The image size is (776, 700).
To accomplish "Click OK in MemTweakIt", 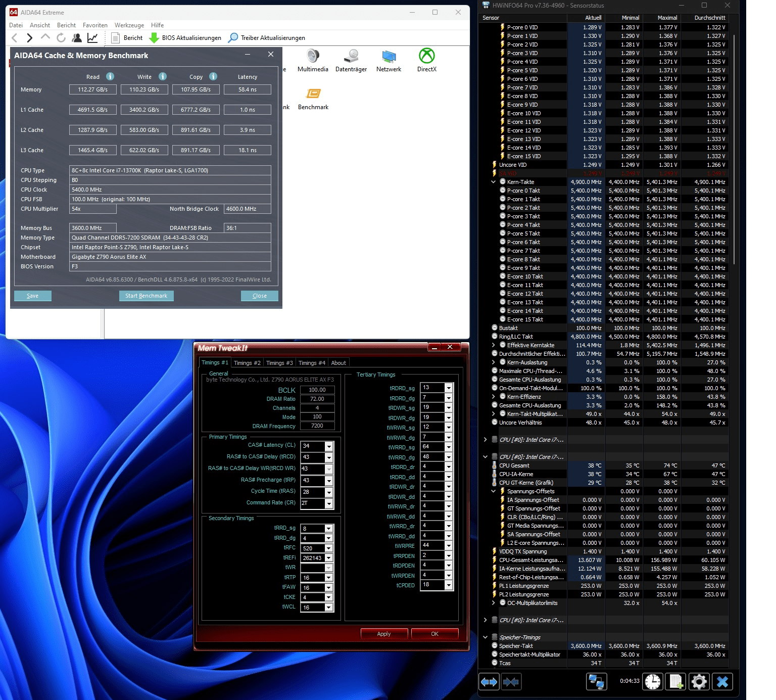I will pos(435,634).
